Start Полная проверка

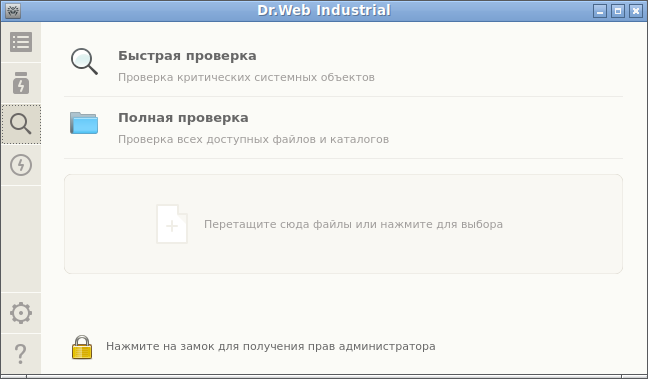pyautogui.click(x=183, y=118)
